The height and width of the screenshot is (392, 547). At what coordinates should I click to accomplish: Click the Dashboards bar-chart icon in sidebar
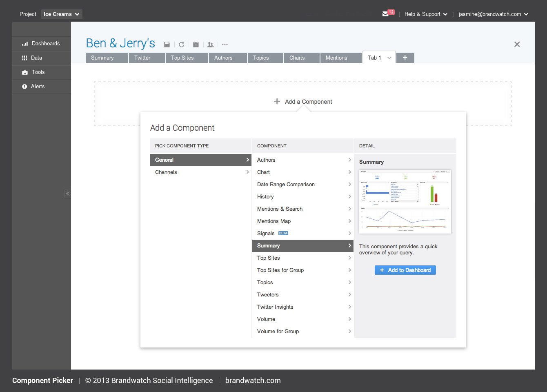coord(25,44)
